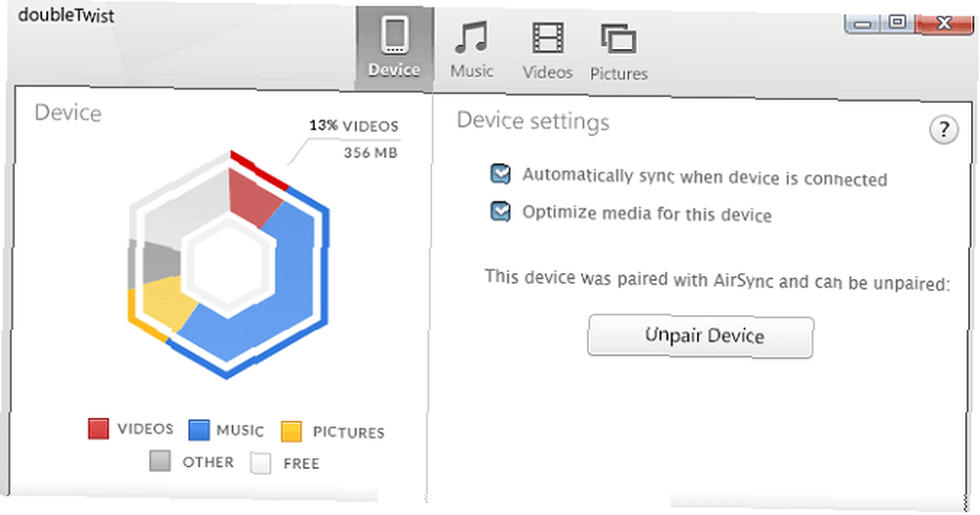The height and width of the screenshot is (515, 980).
Task: Click the red Videos legend swatch
Action: tap(98, 428)
